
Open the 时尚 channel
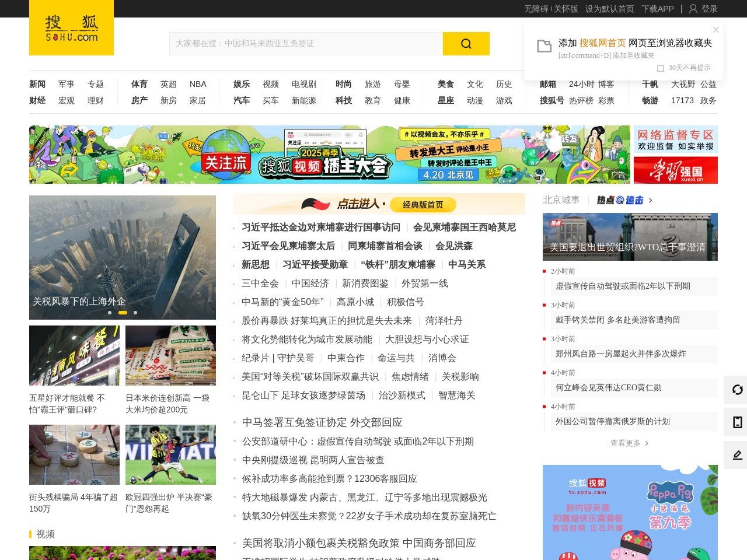[x=344, y=84]
